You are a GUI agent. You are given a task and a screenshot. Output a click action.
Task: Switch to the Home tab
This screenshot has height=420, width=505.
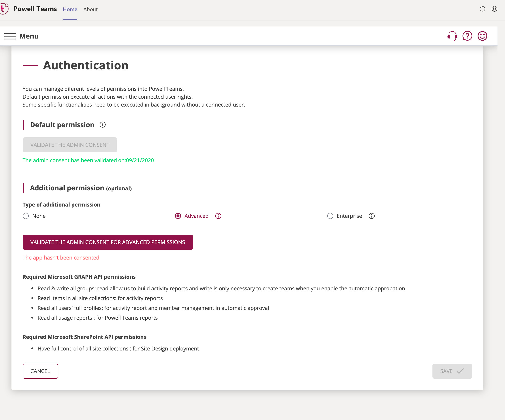(x=70, y=9)
